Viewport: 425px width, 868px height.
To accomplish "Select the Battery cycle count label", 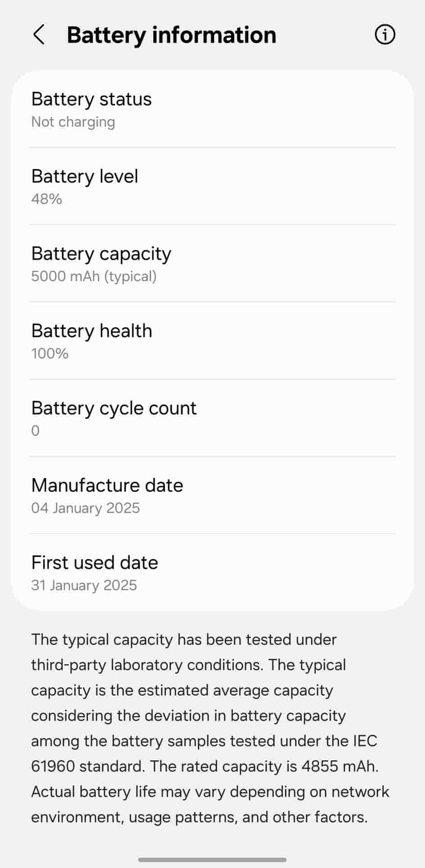I will point(114,408).
